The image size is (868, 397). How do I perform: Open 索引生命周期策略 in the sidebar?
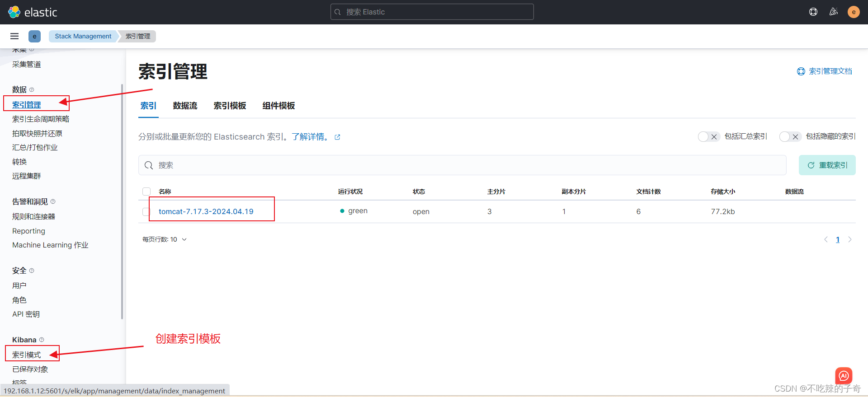point(41,119)
